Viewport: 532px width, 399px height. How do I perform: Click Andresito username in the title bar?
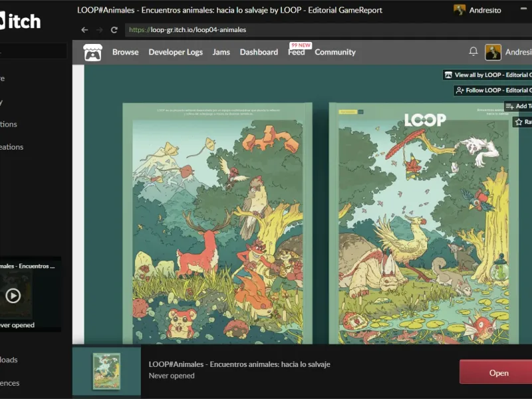[485, 10]
